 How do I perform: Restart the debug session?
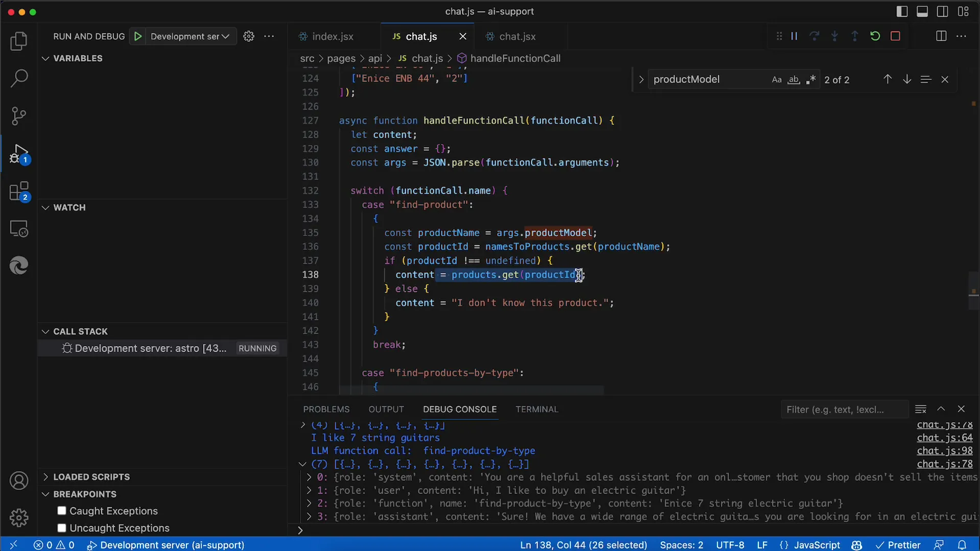875,36
